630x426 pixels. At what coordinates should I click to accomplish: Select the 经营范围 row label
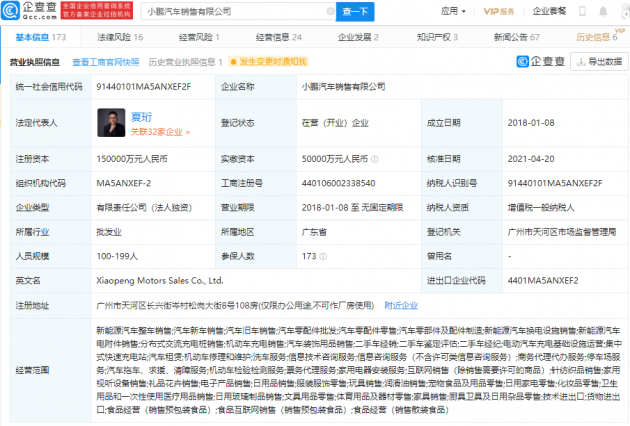tap(32, 370)
